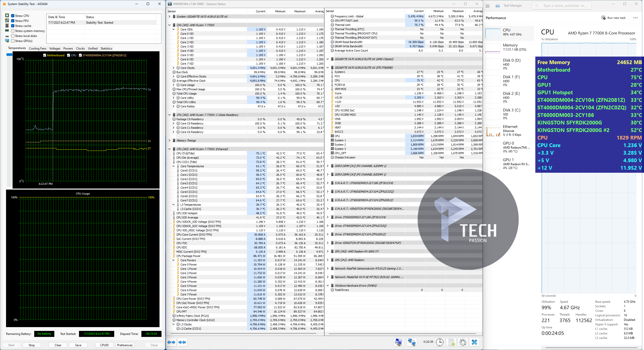Click the HWiNFO network monitors icon
This screenshot has width=644, height=350.
412,342
